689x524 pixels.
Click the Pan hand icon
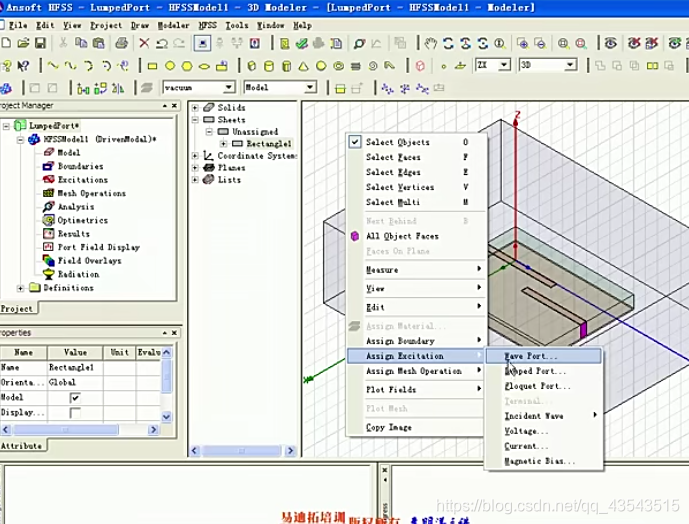[431, 43]
